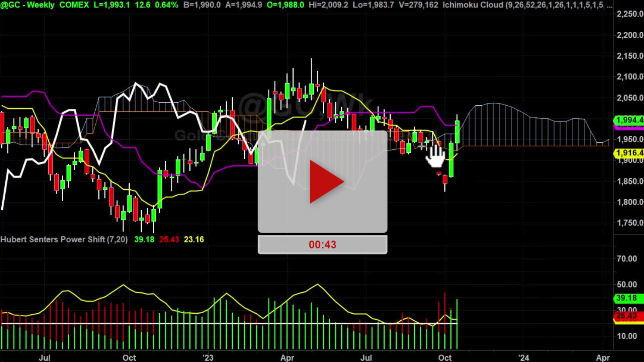Switch to the Apr section of the timeline
This screenshot has height=362, width=644.
click(287, 357)
